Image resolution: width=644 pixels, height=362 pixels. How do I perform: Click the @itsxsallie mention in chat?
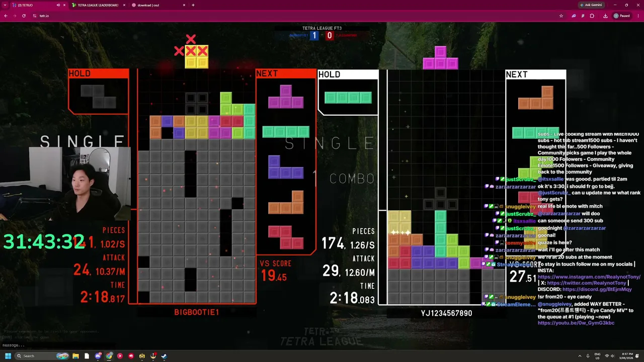tap(551, 179)
